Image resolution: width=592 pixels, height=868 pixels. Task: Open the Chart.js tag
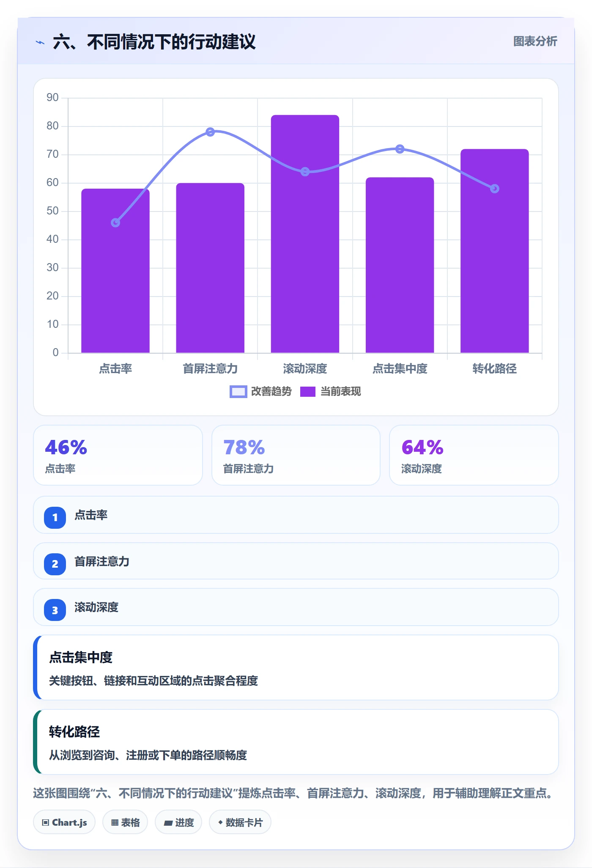point(64,822)
